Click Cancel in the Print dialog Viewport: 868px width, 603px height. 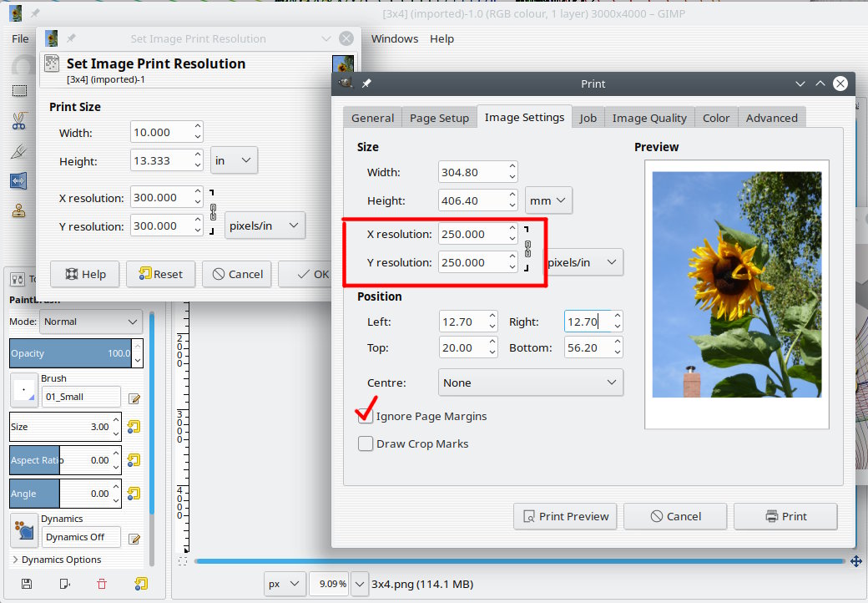(675, 516)
